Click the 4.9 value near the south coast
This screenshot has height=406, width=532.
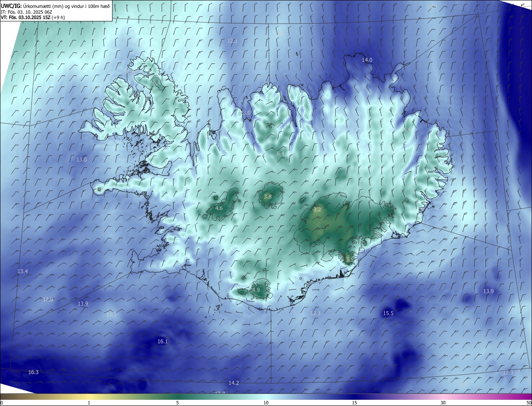256,290
